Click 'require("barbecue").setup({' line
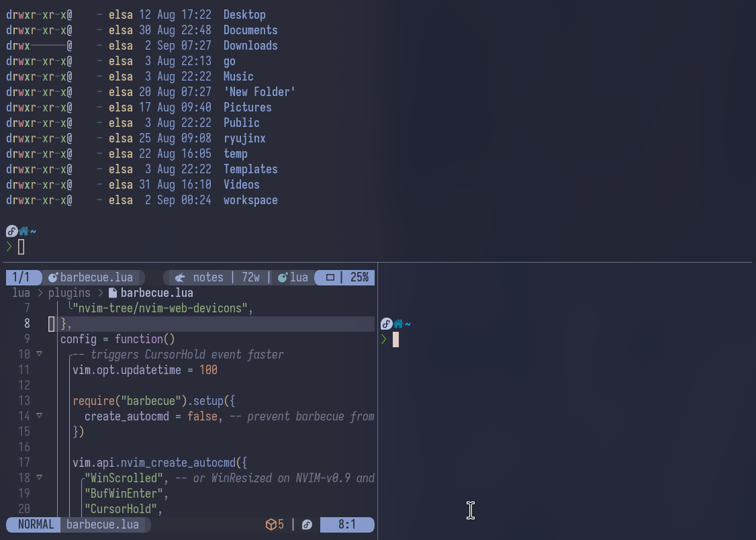 pyautogui.click(x=154, y=401)
